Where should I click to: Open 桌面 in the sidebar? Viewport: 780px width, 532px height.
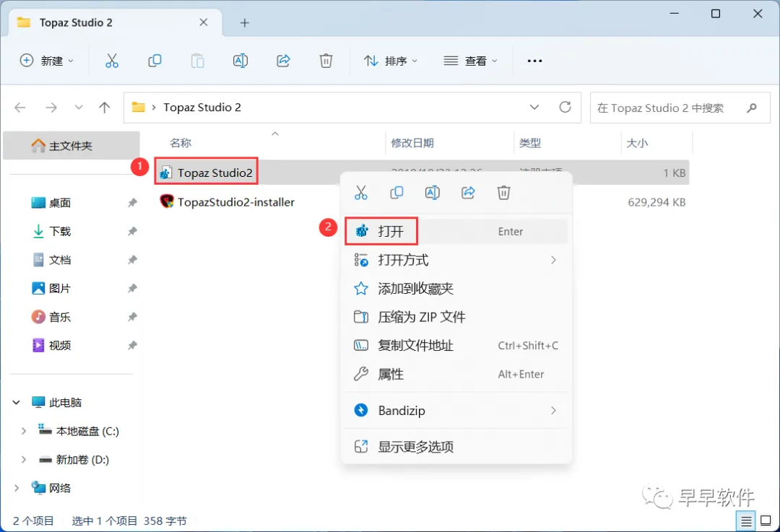60,203
